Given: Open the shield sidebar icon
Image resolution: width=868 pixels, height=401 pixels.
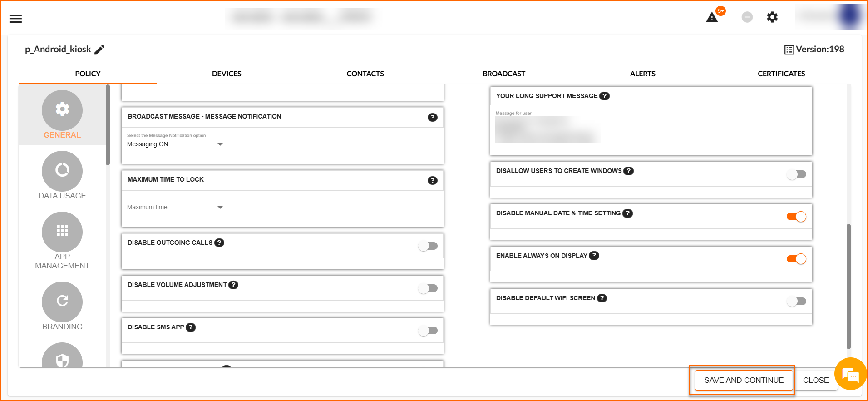Looking at the screenshot, I should click(62, 355).
